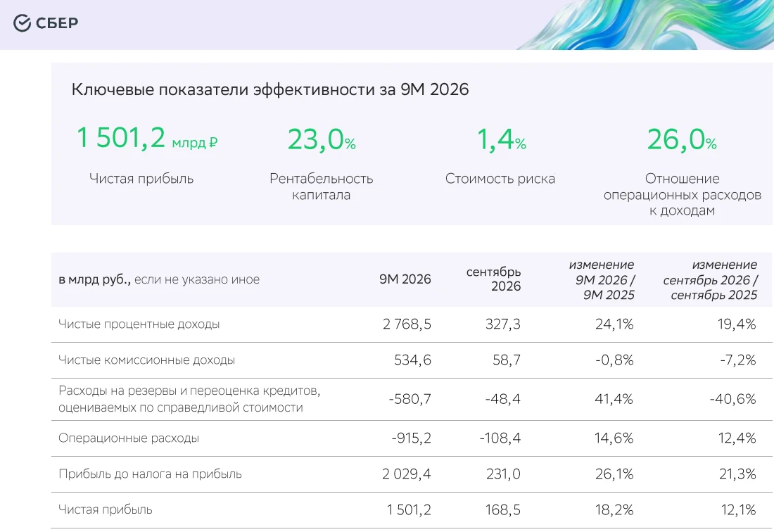The width and height of the screenshot is (774, 532).
Task: Click the 'Рентабельность капитала' label
Action: tap(321, 186)
